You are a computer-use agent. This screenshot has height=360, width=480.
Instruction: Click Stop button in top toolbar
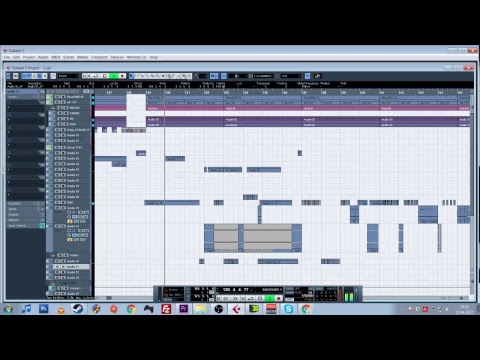click(105, 76)
